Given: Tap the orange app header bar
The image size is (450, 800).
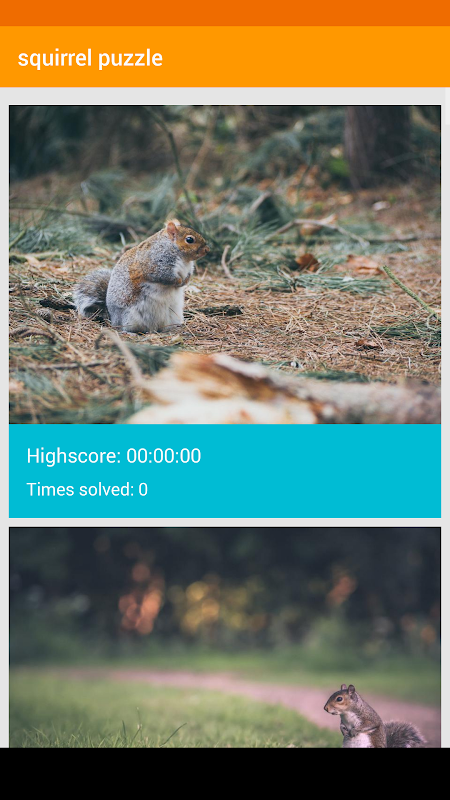Looking at the screenshot, I should click(x=225, y=57).
